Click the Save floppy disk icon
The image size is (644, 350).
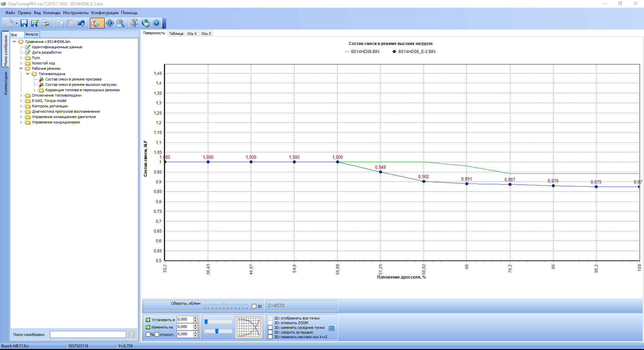(24, 23)
